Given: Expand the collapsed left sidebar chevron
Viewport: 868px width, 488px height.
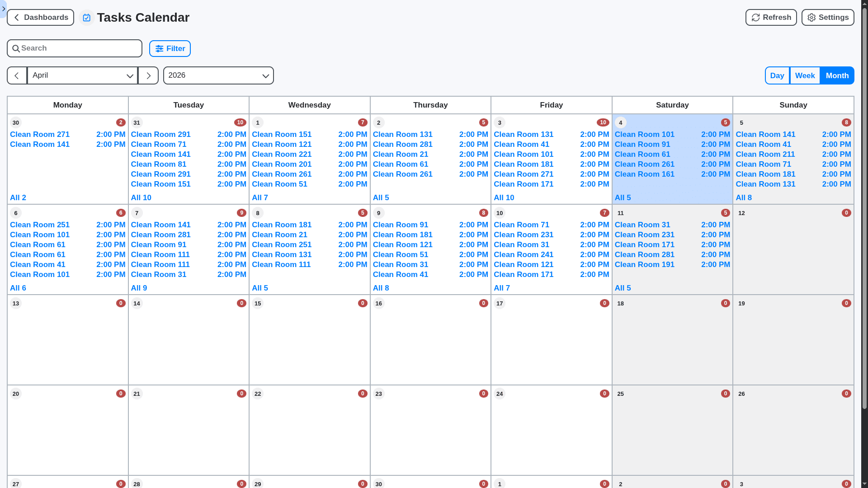Looking at the screenshot, I should (4, 9).
